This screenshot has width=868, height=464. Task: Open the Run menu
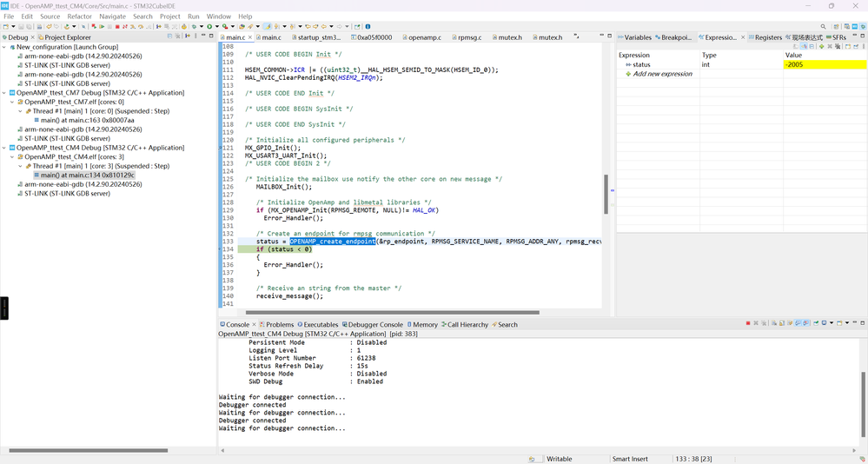coord(193,17)
